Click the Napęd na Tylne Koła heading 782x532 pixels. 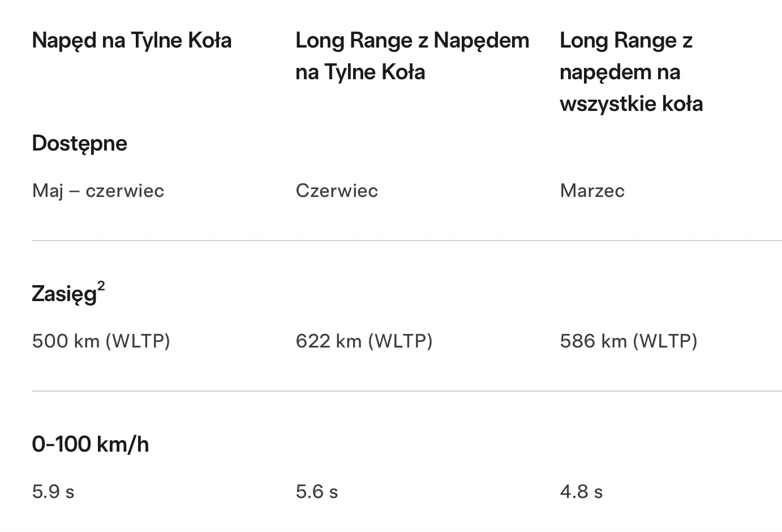tap(132, 41)
